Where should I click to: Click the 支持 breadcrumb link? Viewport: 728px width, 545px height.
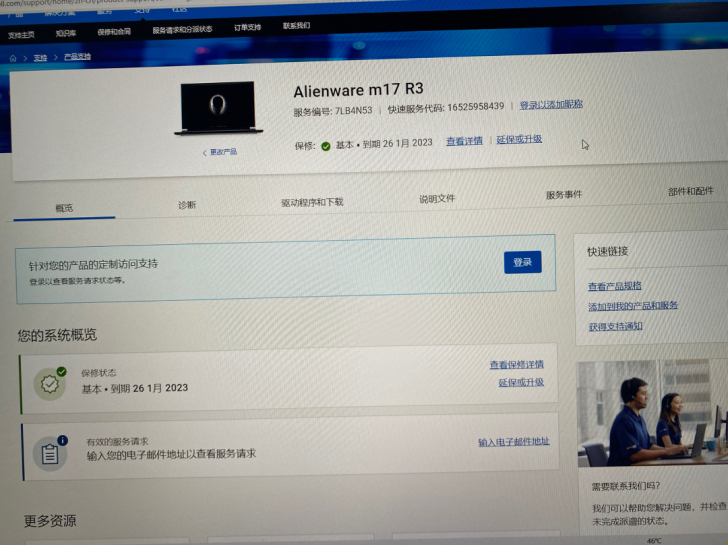point(40,58)
